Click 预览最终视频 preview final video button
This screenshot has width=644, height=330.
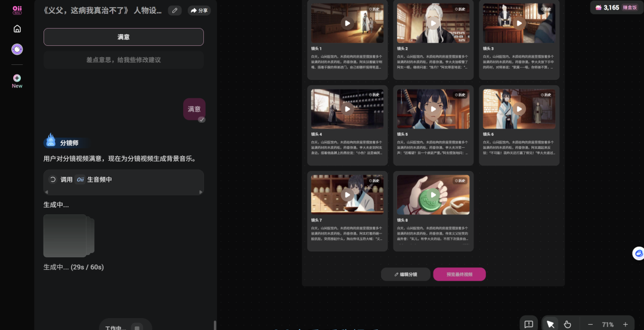[460, 274]
